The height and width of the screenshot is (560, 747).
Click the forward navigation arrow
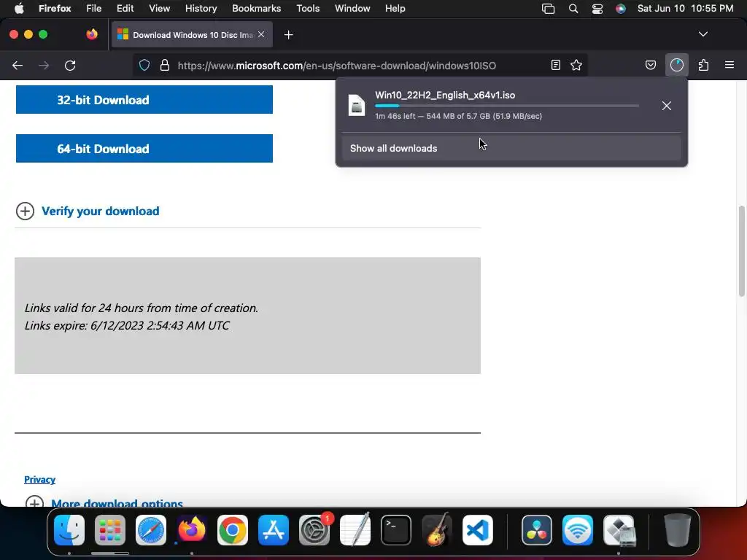click(44, 65)
